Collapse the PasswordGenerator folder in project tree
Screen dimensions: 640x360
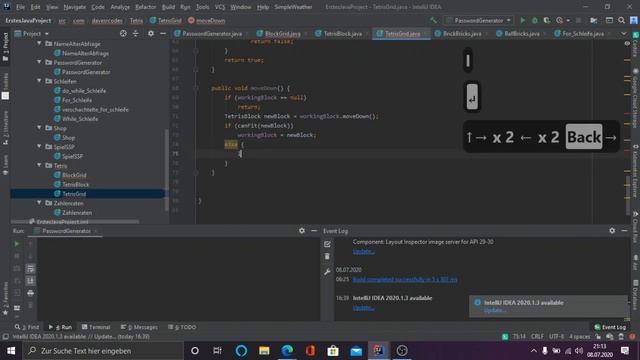(39, 62)
